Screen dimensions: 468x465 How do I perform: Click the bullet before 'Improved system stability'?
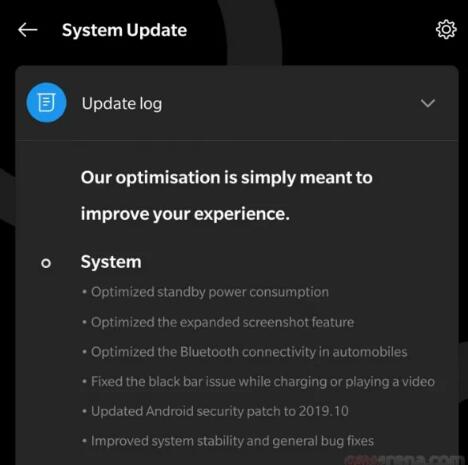(x=84, y=441)
